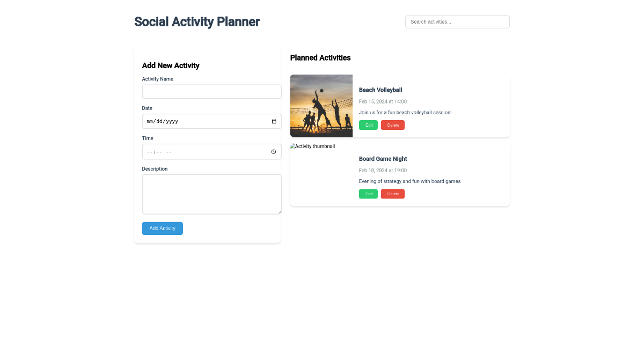Focus the Activity Name input

coord(211,91)
